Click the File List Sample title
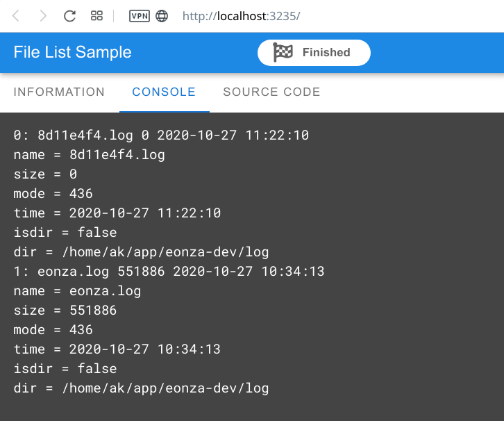This screenshot has width=504, height=421. (x=73, y=52)
